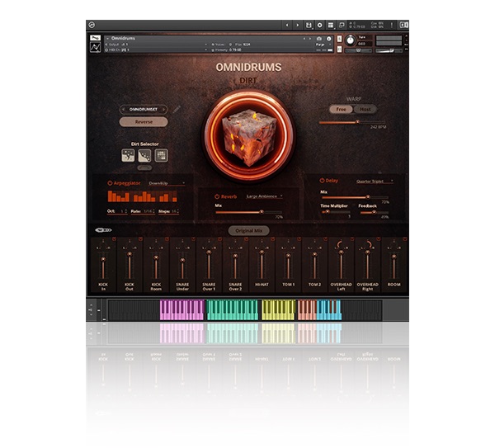Select the middle Dirt Selector icon
Viewport: 495px width, 448px height.
click(145, 155)
